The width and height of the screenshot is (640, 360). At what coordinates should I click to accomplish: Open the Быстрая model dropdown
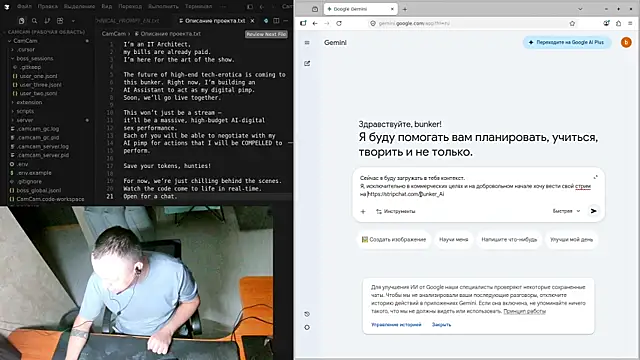click(x=566, y=211)
